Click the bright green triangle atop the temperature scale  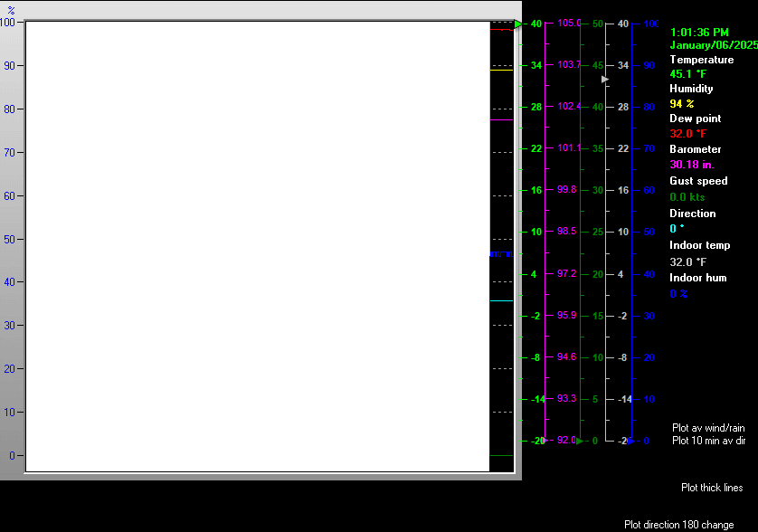[x=518, y=24]
